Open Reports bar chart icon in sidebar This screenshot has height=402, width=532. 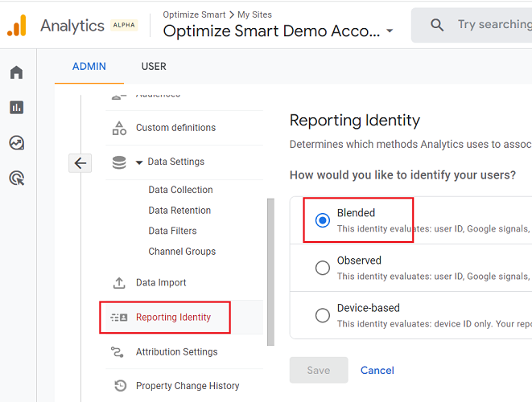pyautogui.click(x=16, y=108)
